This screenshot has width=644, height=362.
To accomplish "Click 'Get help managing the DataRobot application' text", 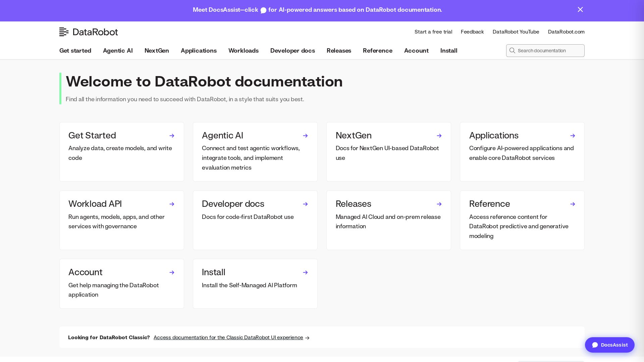I will point(113,290).
